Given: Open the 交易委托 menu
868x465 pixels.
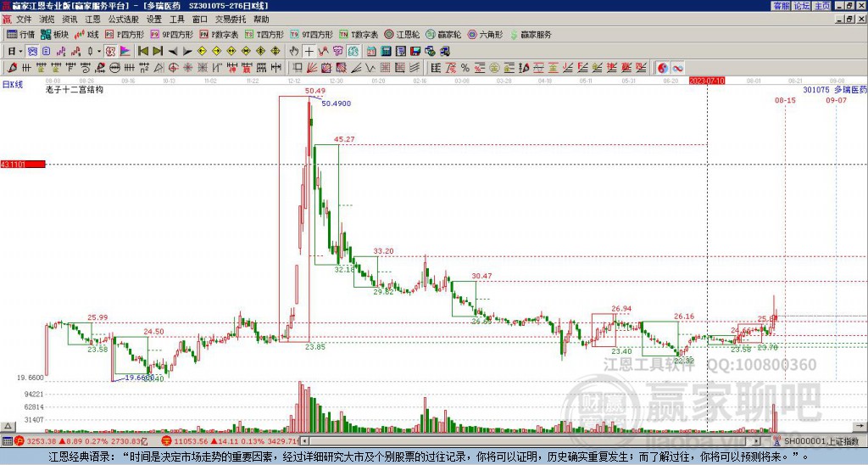Looking at the screenshot, I should click(x=231, y=20).
